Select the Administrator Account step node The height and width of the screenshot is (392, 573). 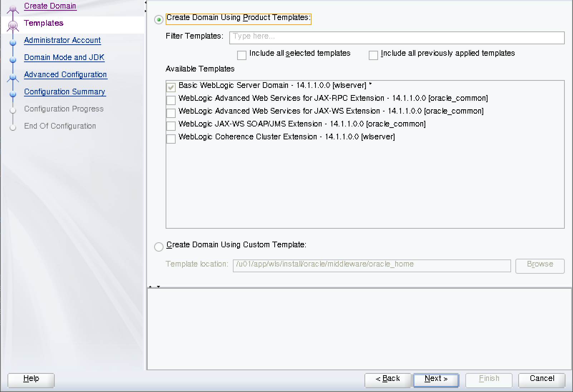click(13, 43)
